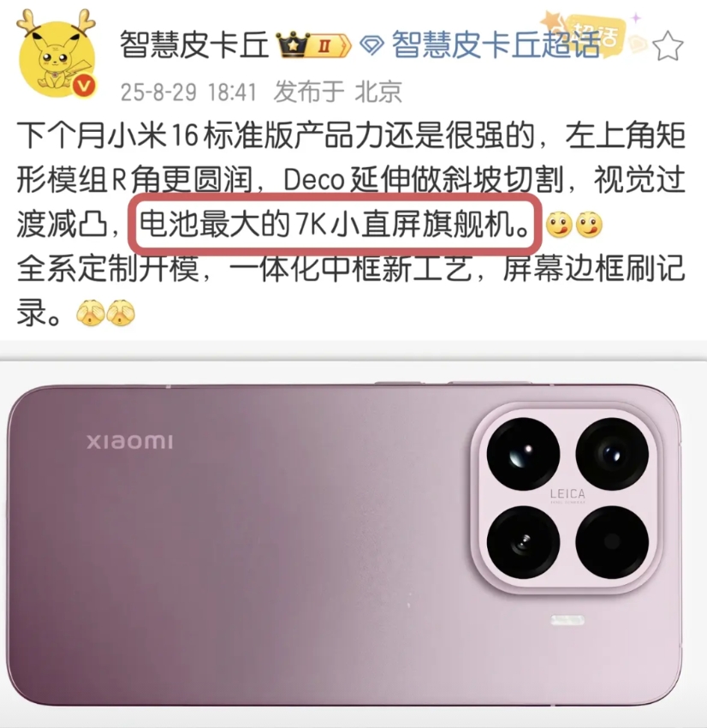Click the second covering-eyes emoji
The height and width of the screenshot is (728, 707).
pyautogui.click(x=121, y=313)
